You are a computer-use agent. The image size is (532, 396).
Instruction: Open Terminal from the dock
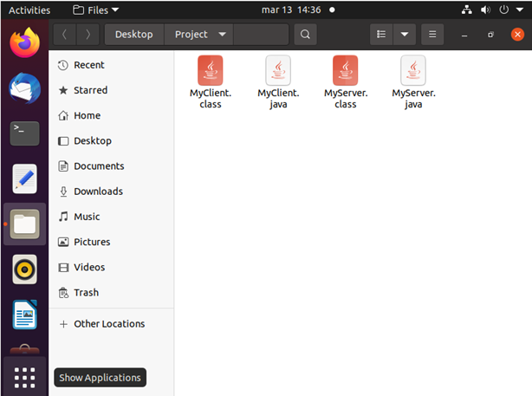(x=24, y=133)
